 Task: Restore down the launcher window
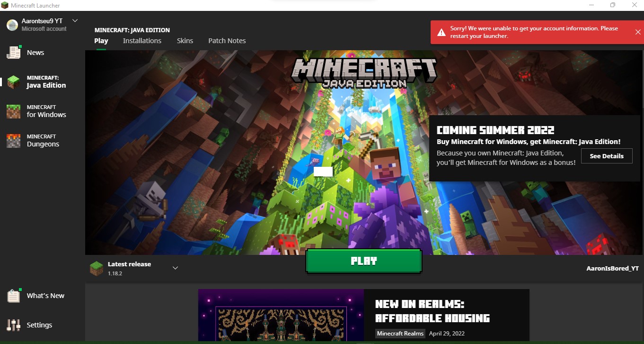[613, 5]
